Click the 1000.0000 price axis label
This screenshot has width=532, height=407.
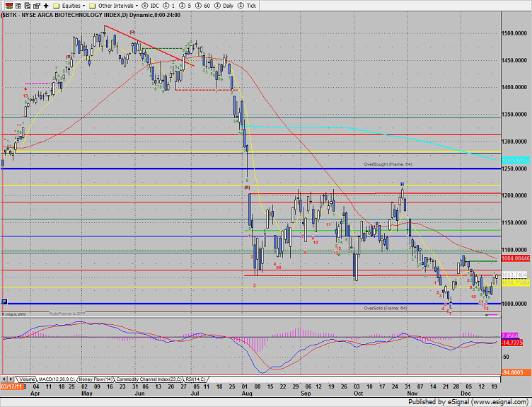pyautogui.click(x=514, y=304)
